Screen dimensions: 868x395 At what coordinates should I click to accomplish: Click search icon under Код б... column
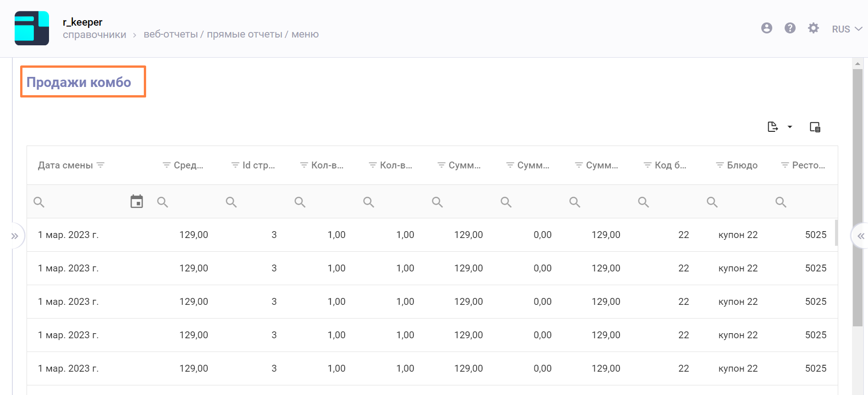click(x=644, y=202)
